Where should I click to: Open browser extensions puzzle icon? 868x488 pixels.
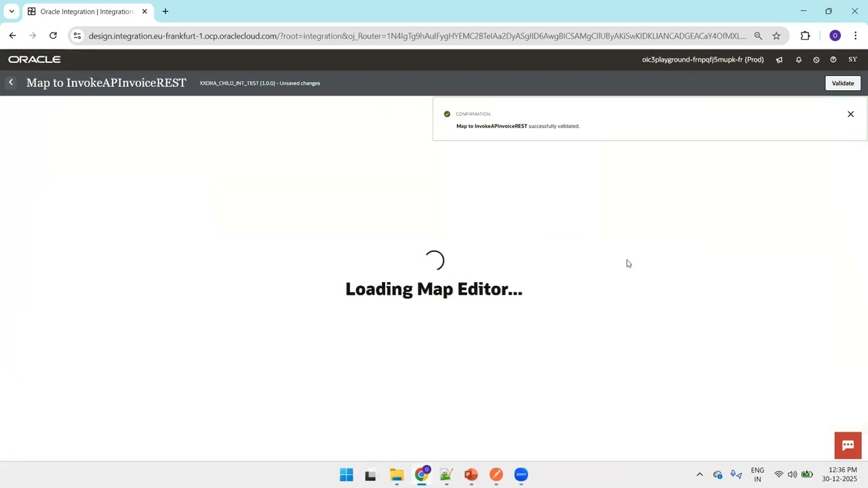pyautogui.click(x=805, y=36)
